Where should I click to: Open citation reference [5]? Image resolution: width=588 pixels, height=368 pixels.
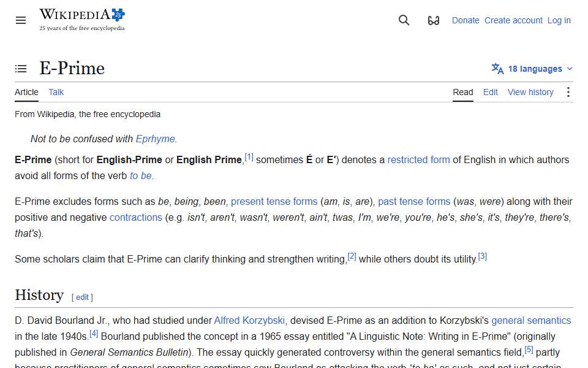529,350
